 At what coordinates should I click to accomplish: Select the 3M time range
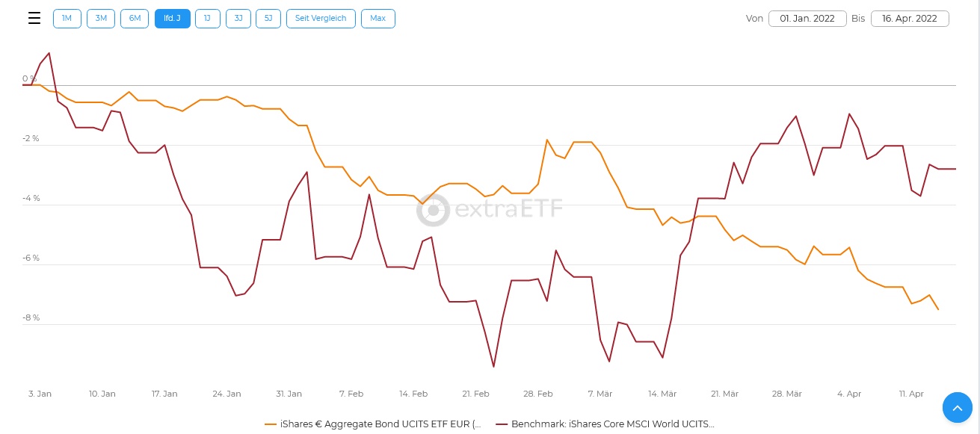click(101, 19)
